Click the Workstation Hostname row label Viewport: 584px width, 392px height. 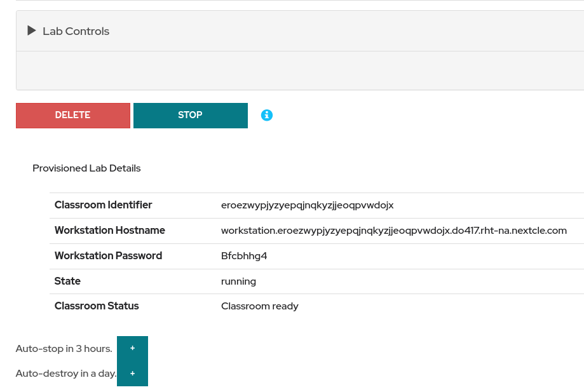tap(109, 231)
